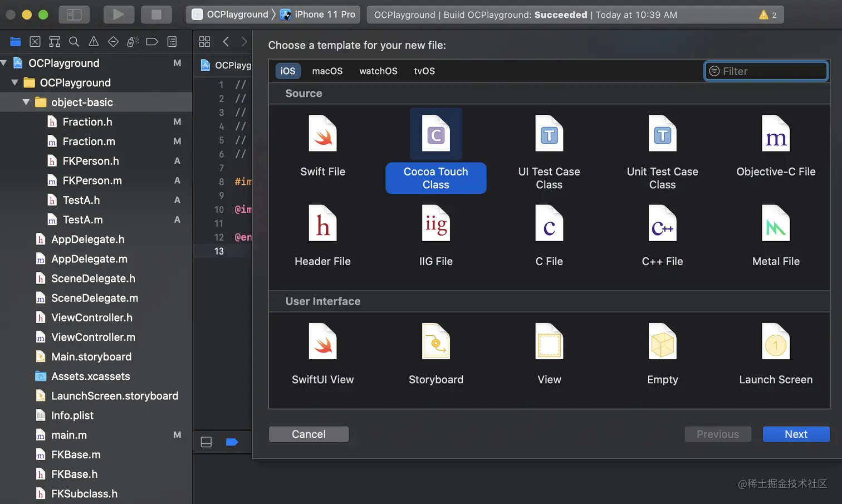The height and width of the screenshot is (504, 842).
Task: Run the project with the play button
Action: [119, 14]
